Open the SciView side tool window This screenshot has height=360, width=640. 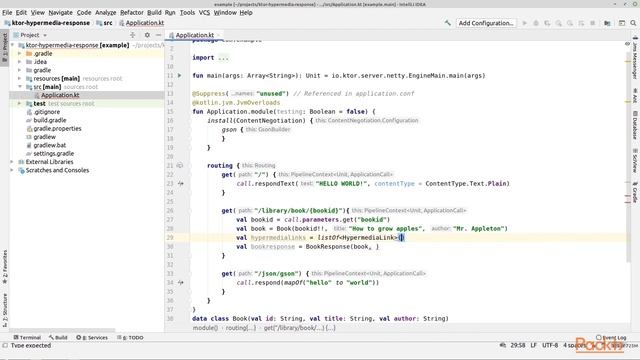[635, 161]
